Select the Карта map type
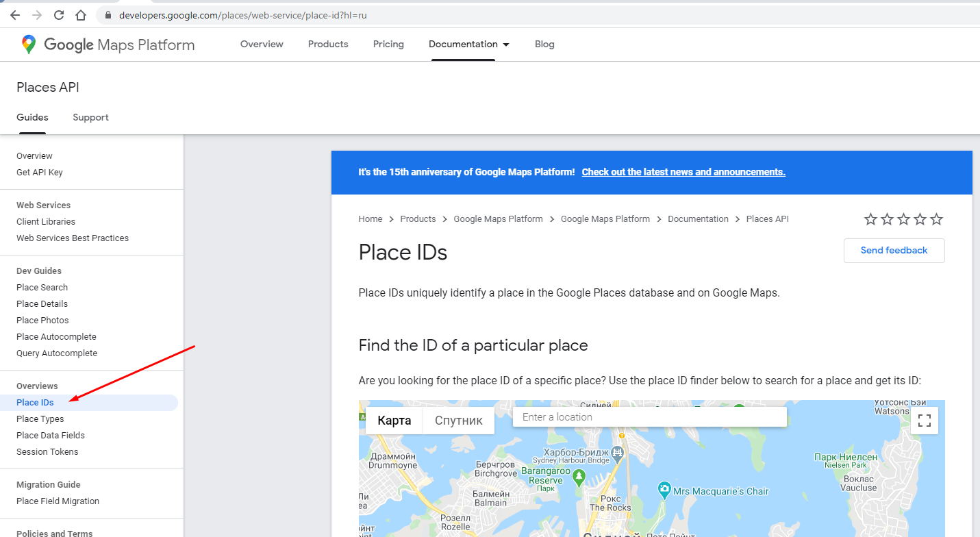 (394, 421)
